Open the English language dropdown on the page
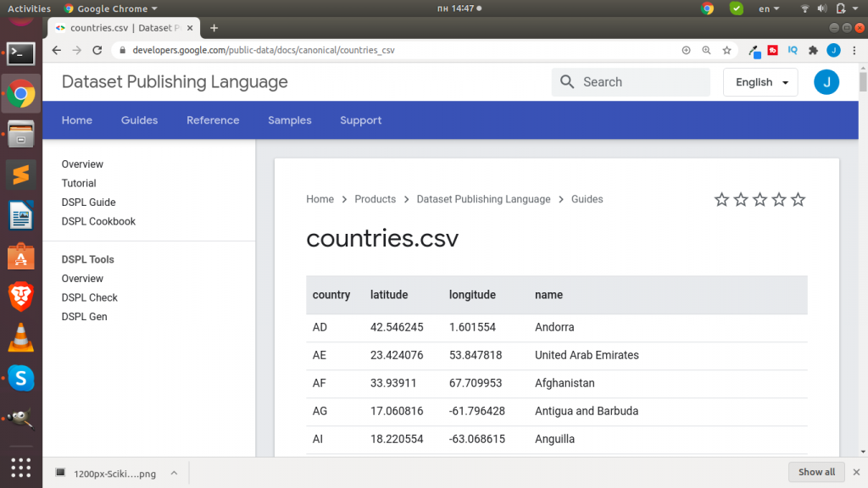The width and height of the screenshot is (868, 488). [x=759, y=81]
